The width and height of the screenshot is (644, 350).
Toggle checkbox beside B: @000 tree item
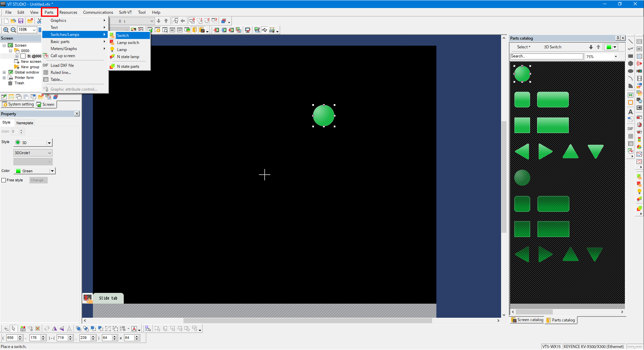23,56
